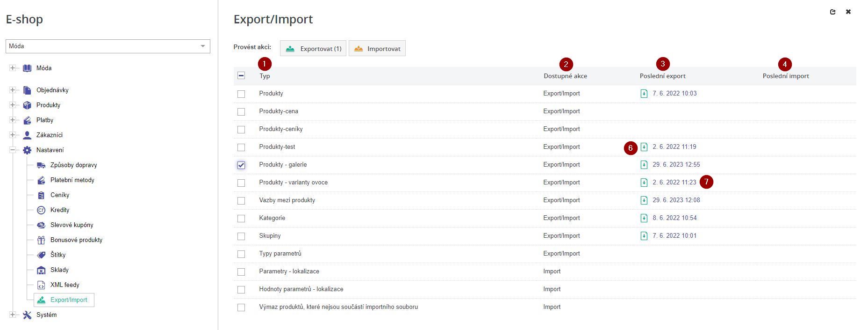Click the Poslední export column header
This screenshot has height=330, width=868.
coord(662,76)
